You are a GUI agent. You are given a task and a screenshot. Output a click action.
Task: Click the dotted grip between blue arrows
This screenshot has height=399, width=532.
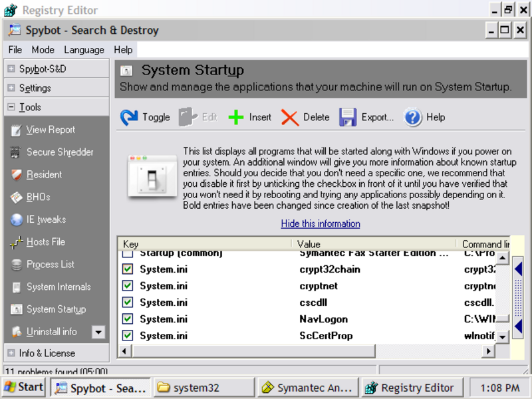[x=518, y=298]
